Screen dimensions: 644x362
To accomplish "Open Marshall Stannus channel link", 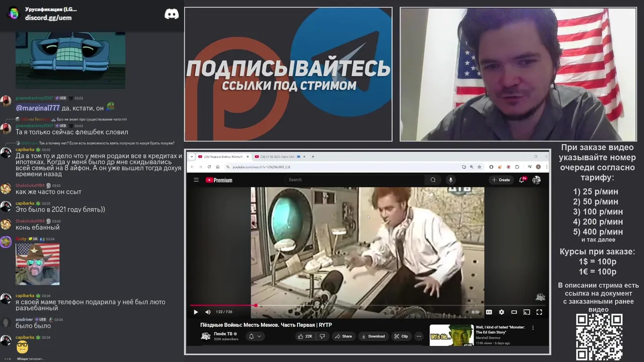I will tap(487, 338).
